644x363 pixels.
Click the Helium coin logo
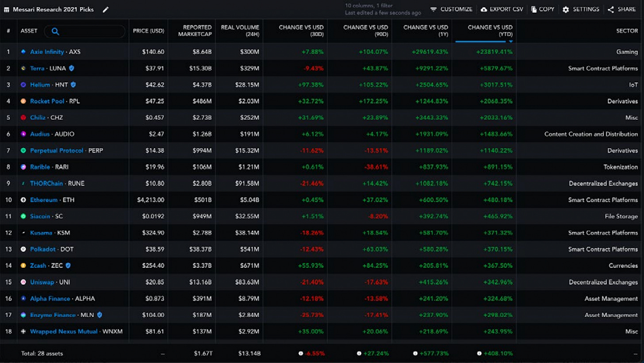[x=23, y=85]
